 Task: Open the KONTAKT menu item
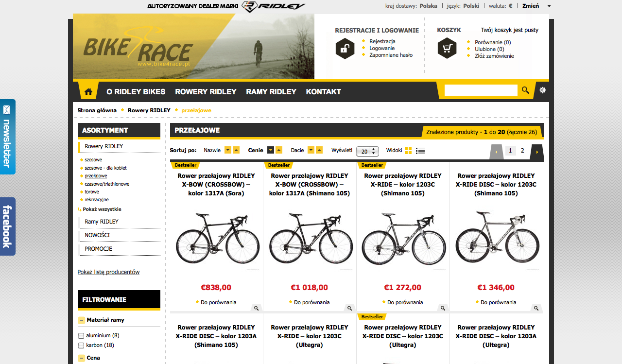tap(323, 91)
